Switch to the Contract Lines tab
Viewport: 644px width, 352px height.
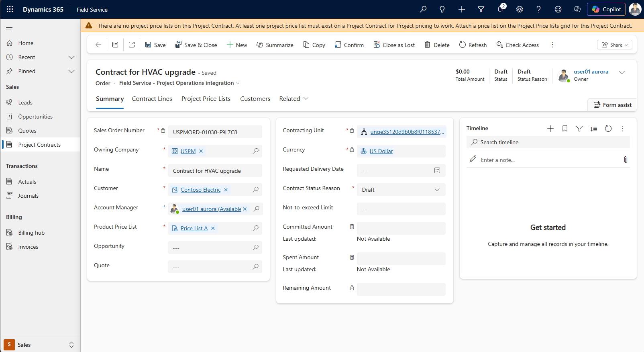[152, 99]
